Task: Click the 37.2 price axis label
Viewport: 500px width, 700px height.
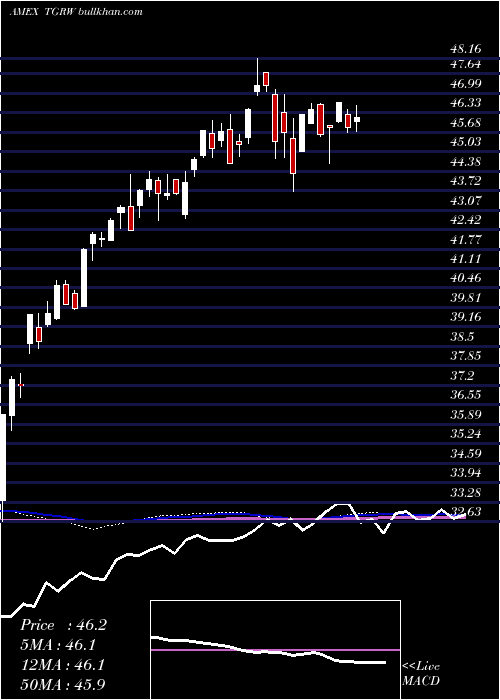Action: click(462, 376)
